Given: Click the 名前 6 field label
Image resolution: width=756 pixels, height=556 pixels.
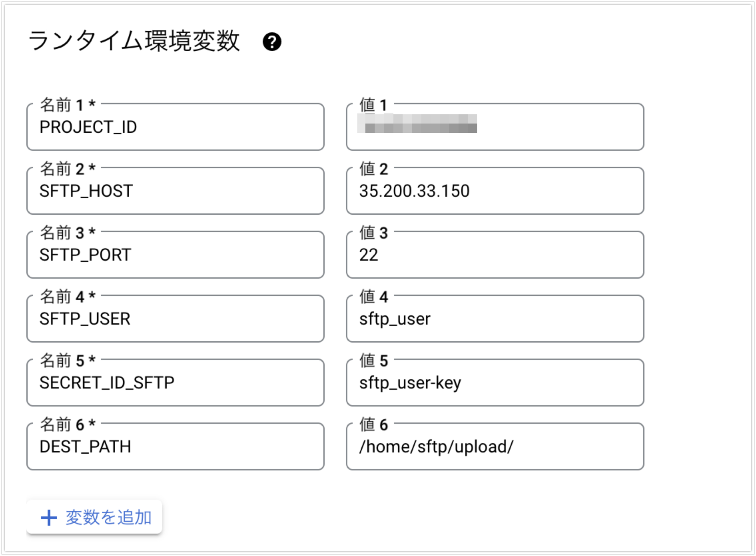Looking at the screenshot, I should tap(68, 425).
